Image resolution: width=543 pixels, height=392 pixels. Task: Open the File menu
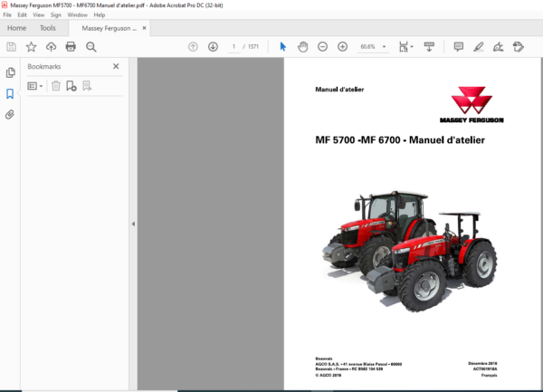tap(7, 14)
